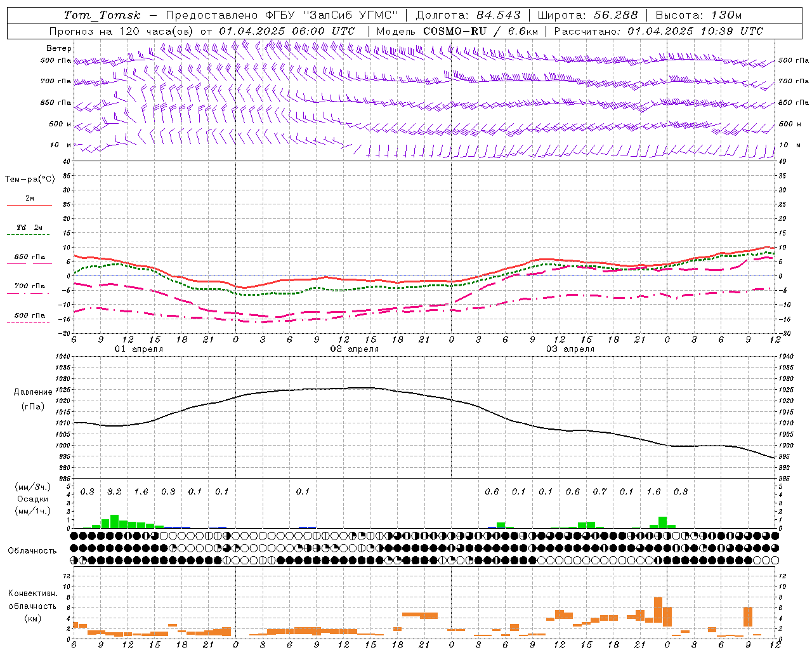Screen dimensions: 812x650
Task: Click the Осадки panel label
Action: pyautogui.click(x=32, y=499)
